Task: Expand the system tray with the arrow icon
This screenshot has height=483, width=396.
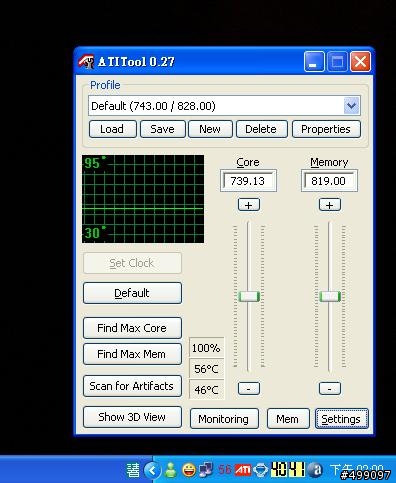Action: tap(152, 470)
